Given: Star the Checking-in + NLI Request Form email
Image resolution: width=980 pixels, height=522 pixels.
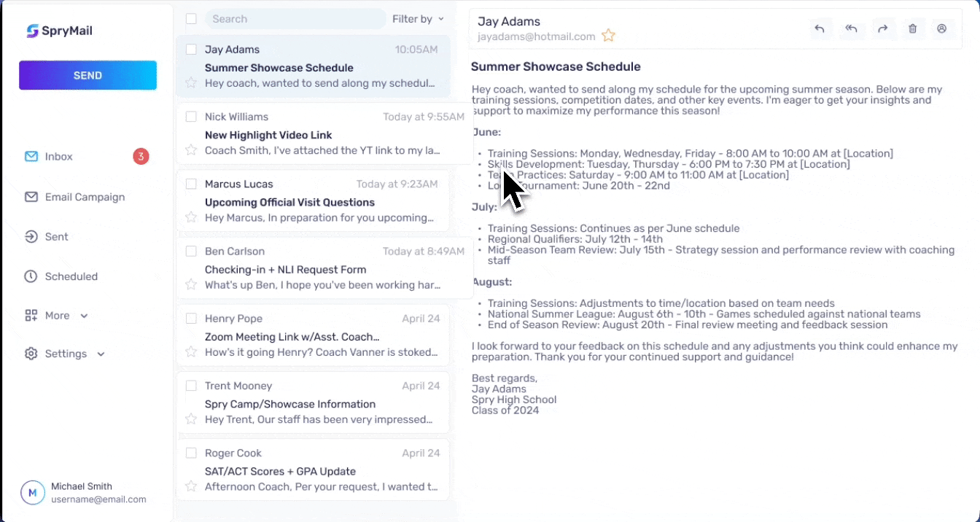Looking at the screenshot, I should [x=191, y=284].
